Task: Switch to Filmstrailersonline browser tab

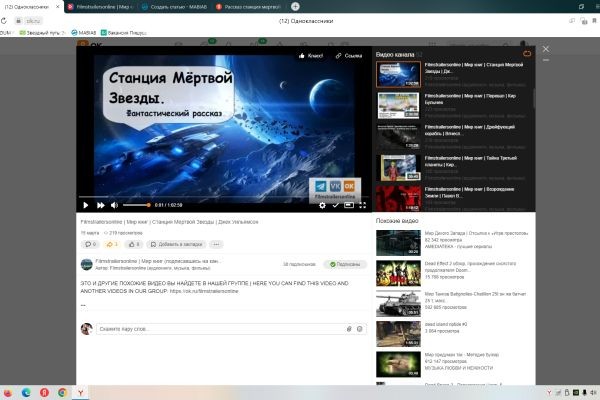Action: tap(99, 7)
